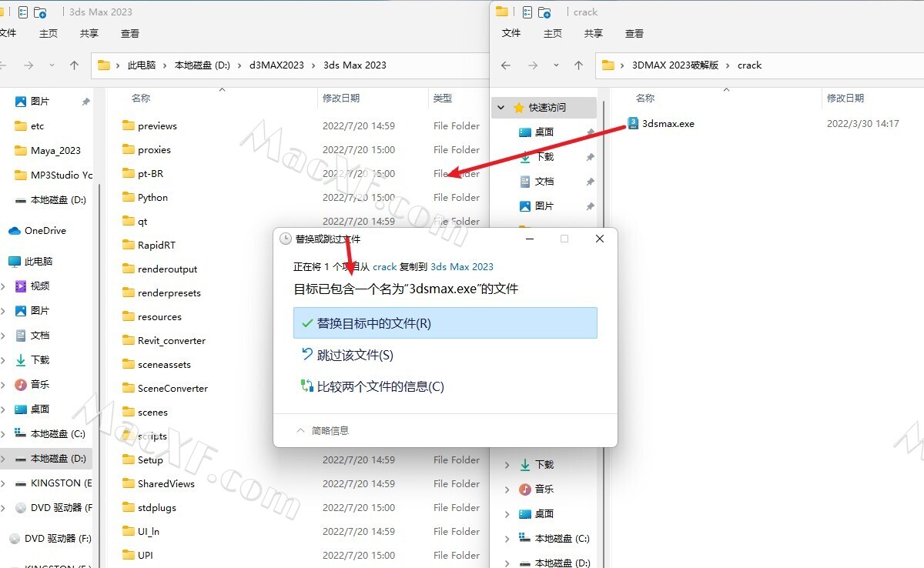924x568 pixels.
Task: Click 本地磁盘 (D:) in left address bar
Action: click(x=203, y=65)
